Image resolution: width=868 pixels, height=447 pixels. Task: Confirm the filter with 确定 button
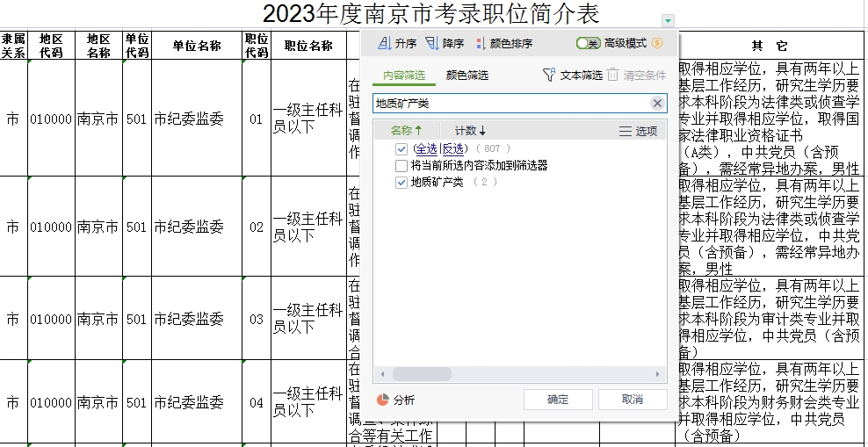[558, 400]
